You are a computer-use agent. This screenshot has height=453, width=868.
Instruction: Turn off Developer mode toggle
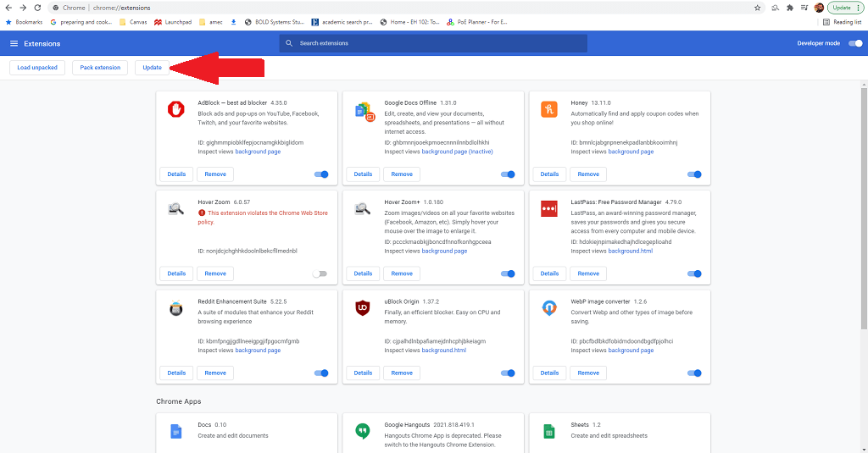click(854, 43)
